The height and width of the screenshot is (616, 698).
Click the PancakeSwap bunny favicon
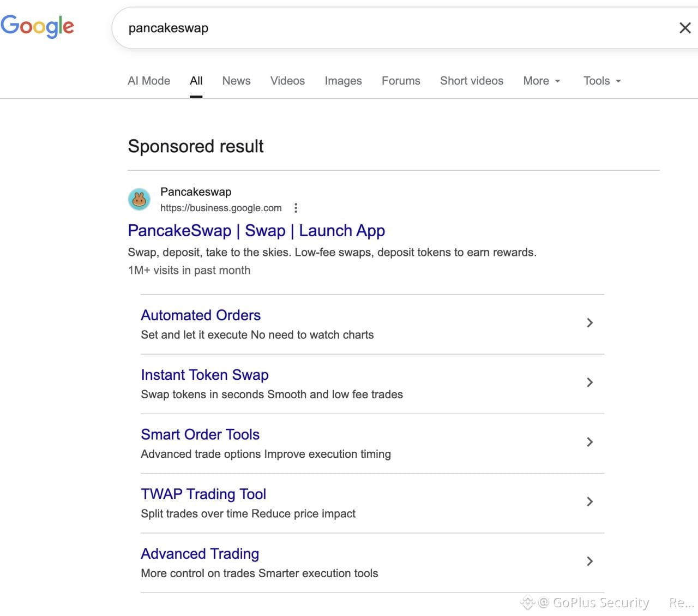[139, 199]
